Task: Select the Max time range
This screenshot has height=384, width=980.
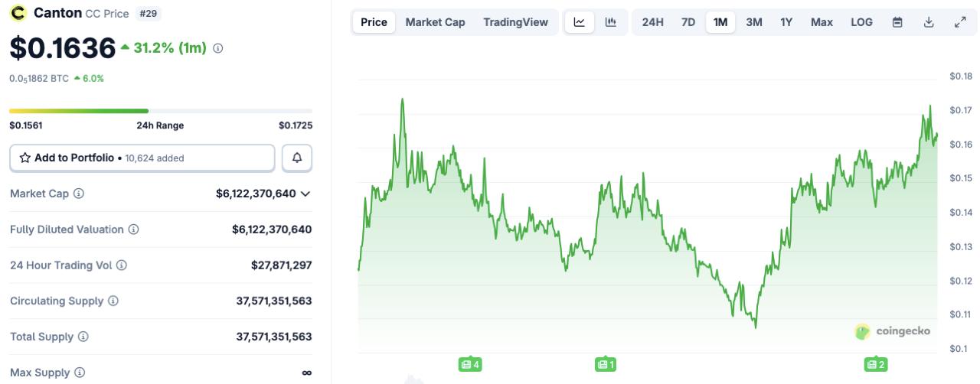Action: 822,22
